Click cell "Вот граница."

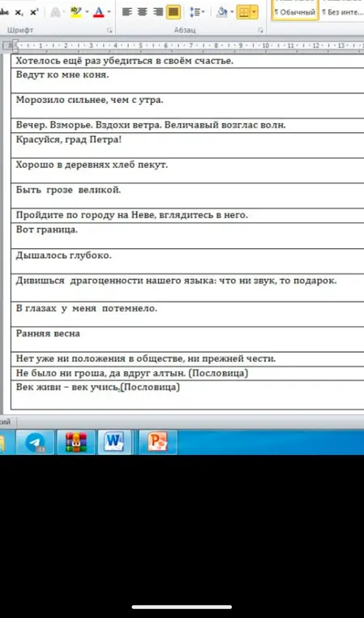click(x=187, y=236)
